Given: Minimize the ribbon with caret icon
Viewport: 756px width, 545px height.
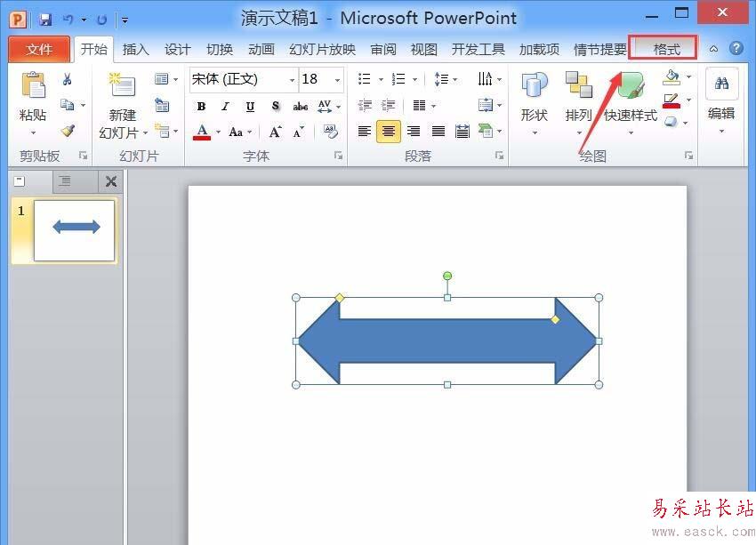Looking at the screenshot, I should click(x=713, y=49).
